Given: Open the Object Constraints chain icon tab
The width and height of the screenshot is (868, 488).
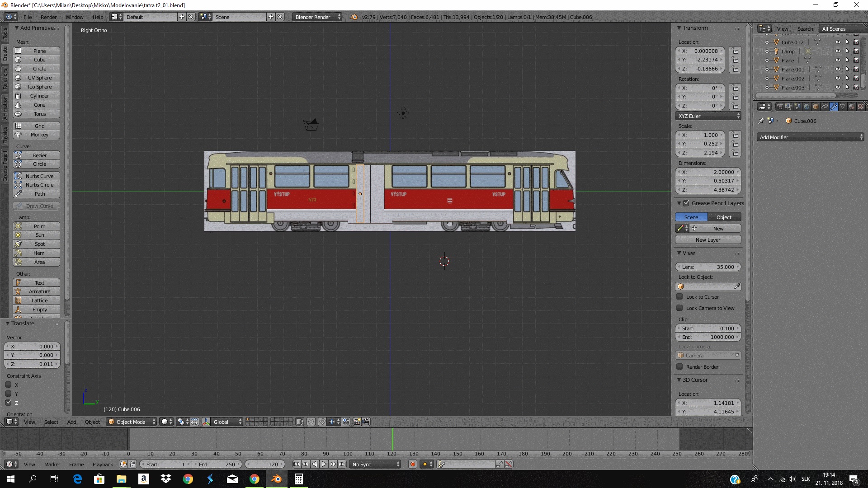Looking at the screenshot, I should pyautogui.click(x=825, y=107).
